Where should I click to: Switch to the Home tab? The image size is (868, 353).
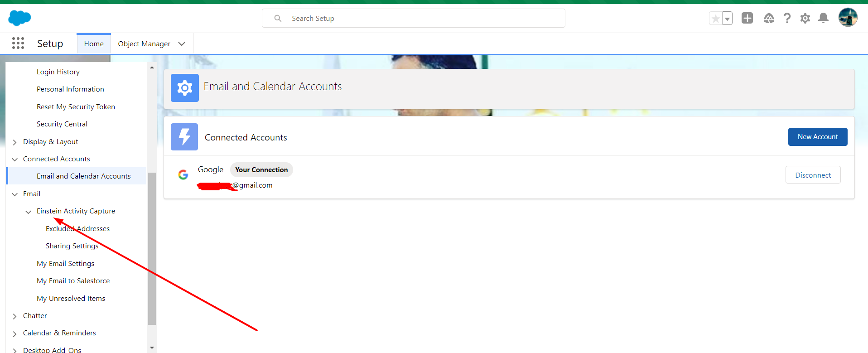(x=94, y=44)
